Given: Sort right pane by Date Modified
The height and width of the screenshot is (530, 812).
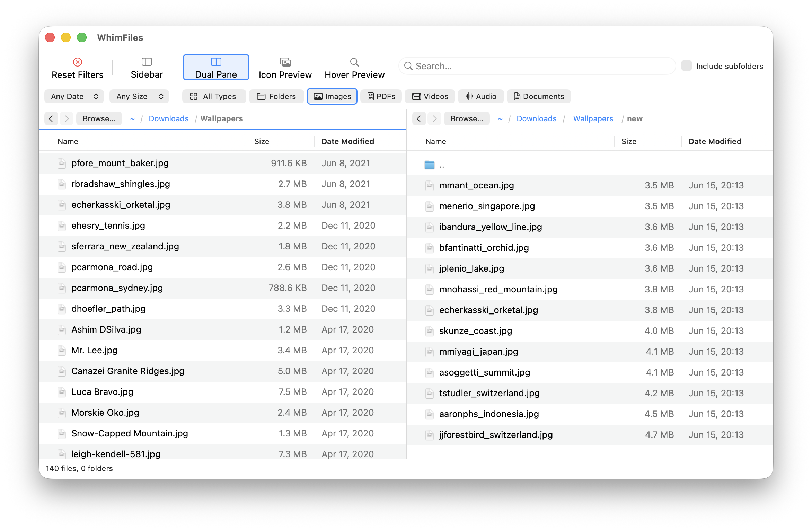Looking at the screenshot, I should pos(715,141).
